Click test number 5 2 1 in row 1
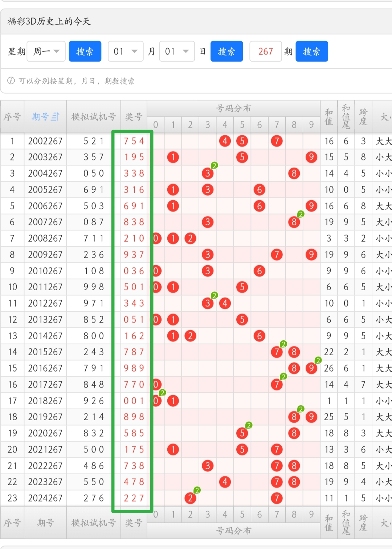This screenshot has width=392, height=549. tap(94, 141)
